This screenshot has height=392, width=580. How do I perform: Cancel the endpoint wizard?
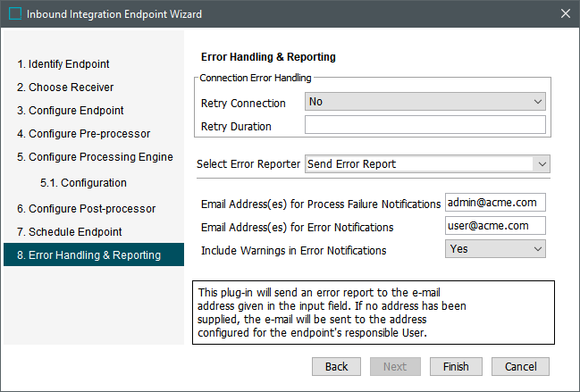(x=520, y=367)
